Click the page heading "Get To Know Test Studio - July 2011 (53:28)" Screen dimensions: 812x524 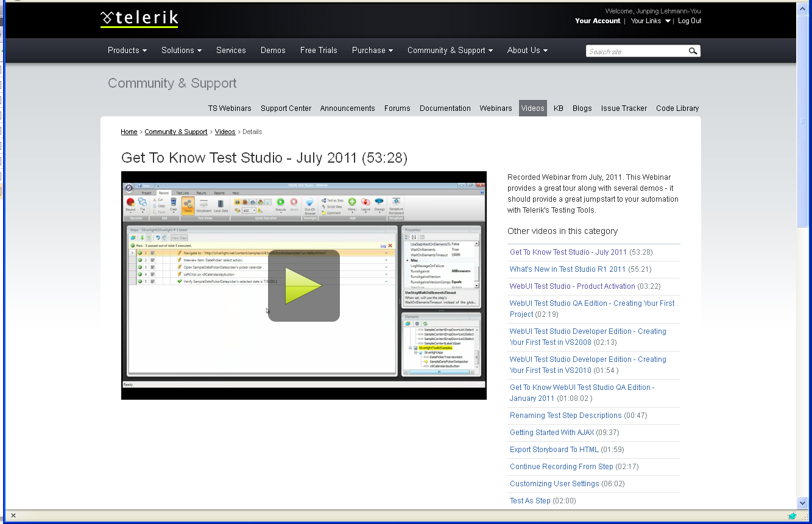pos(264,158)
